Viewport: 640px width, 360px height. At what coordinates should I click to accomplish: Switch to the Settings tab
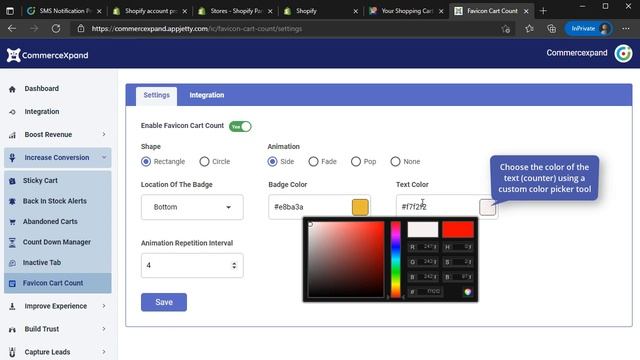(156, 95)
